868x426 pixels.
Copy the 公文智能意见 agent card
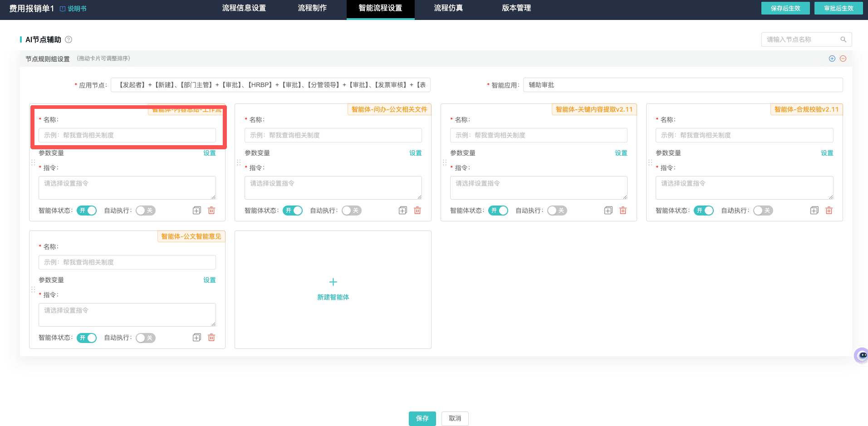[197, 338]
